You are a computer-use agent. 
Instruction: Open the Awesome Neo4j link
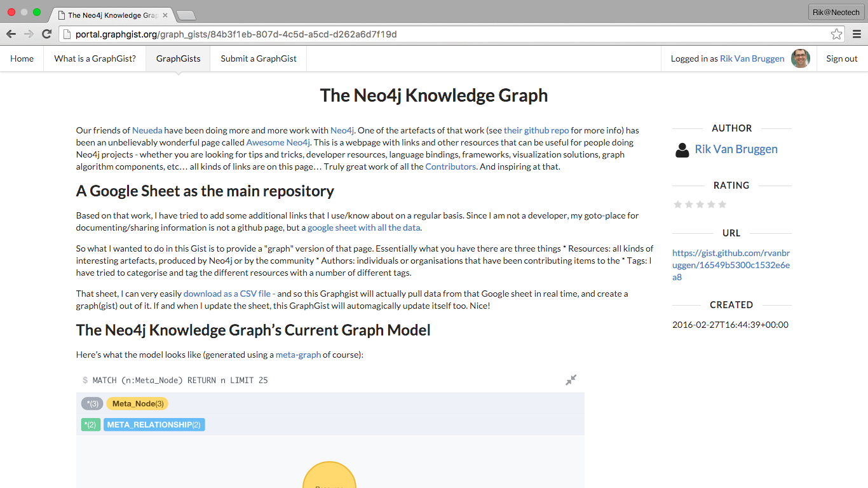pyautogui.click(x=278, y=142)
